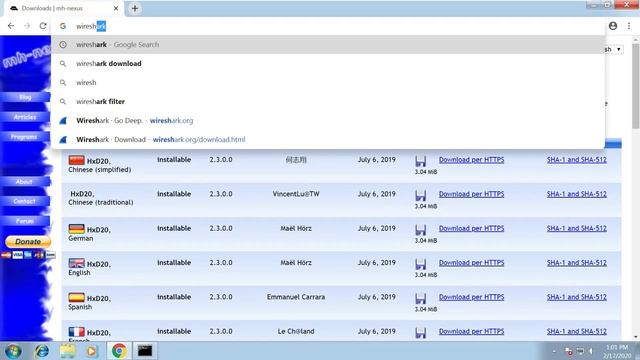
Task: Click the Chinese flag icon
Action: coord(76,160)
